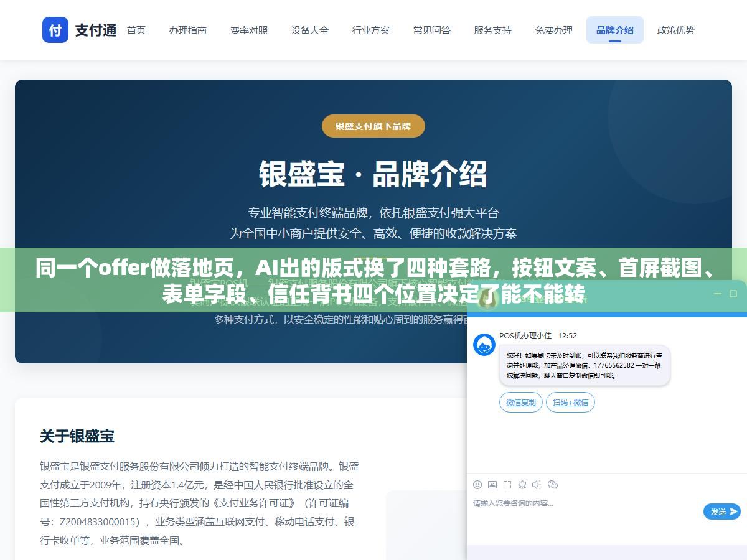The width and height of the screenshot is (747, 560).
Task: Select the active 品牌介绍 tab
Action: coord(615,30)
